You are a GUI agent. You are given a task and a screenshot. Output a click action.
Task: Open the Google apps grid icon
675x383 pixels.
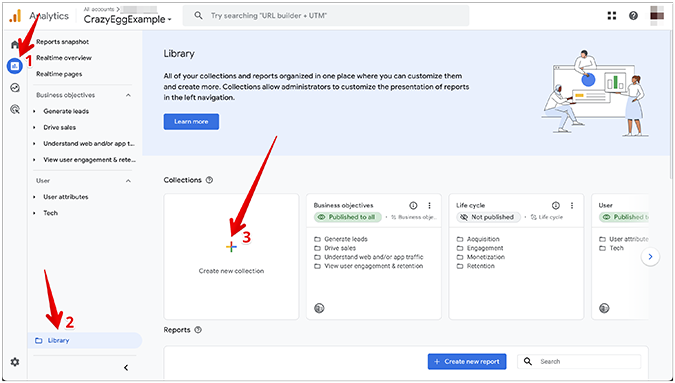coord(612,15)
